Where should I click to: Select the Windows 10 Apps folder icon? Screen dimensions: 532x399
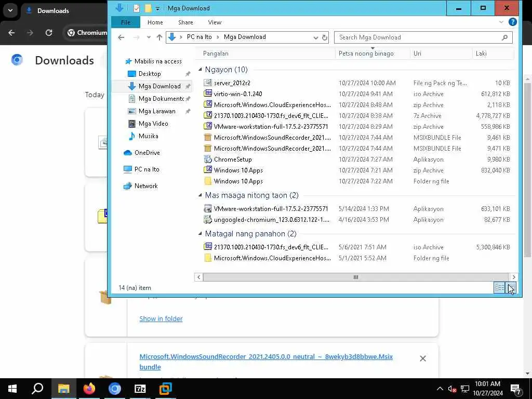208,181
